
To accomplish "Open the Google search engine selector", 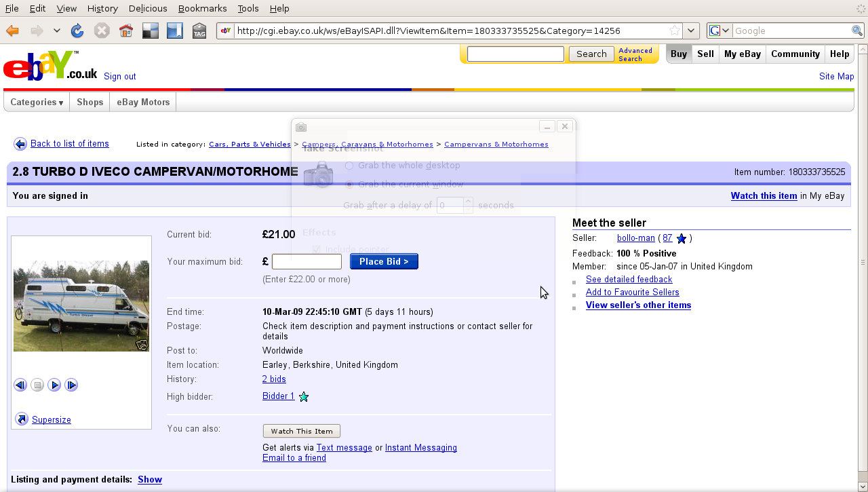I will coord(721,31).
